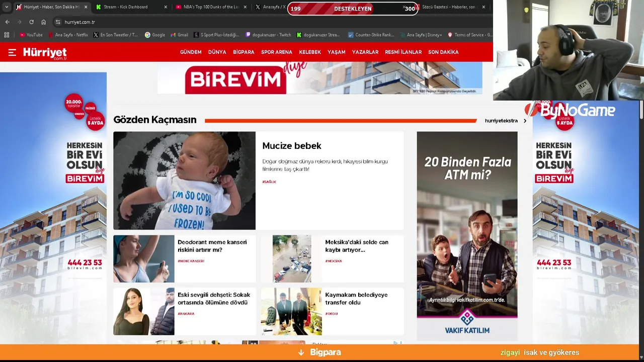
Task: Open the YAŞAM menu item
Action: pos(337,52)
